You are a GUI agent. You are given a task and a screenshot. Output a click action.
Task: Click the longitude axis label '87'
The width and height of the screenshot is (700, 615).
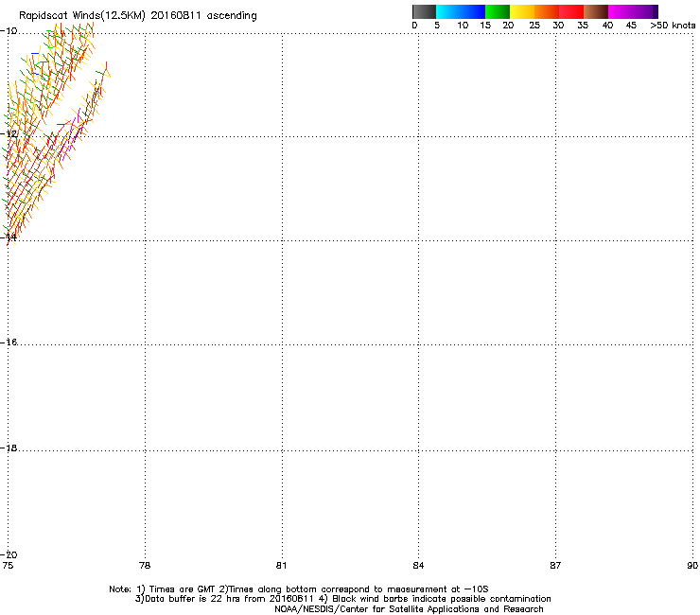[555, 566]
